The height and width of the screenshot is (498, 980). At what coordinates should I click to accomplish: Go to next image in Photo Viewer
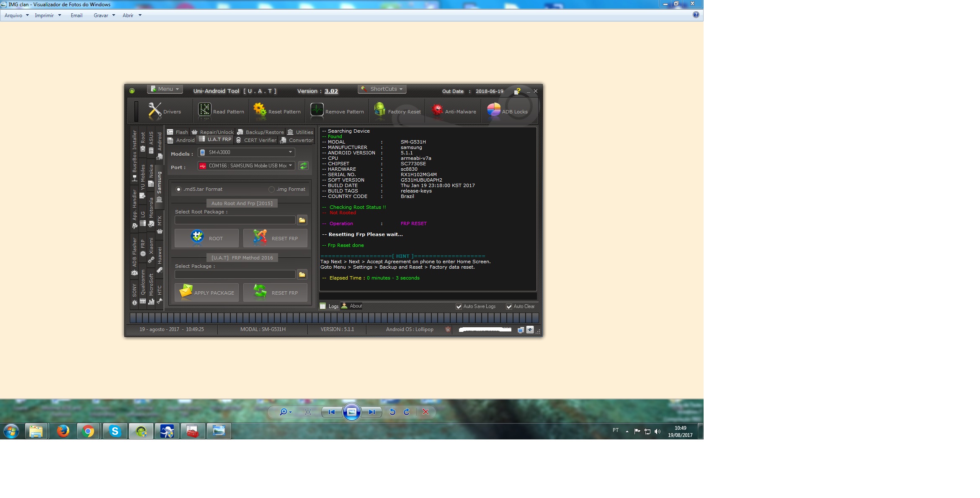pos(372,412)
